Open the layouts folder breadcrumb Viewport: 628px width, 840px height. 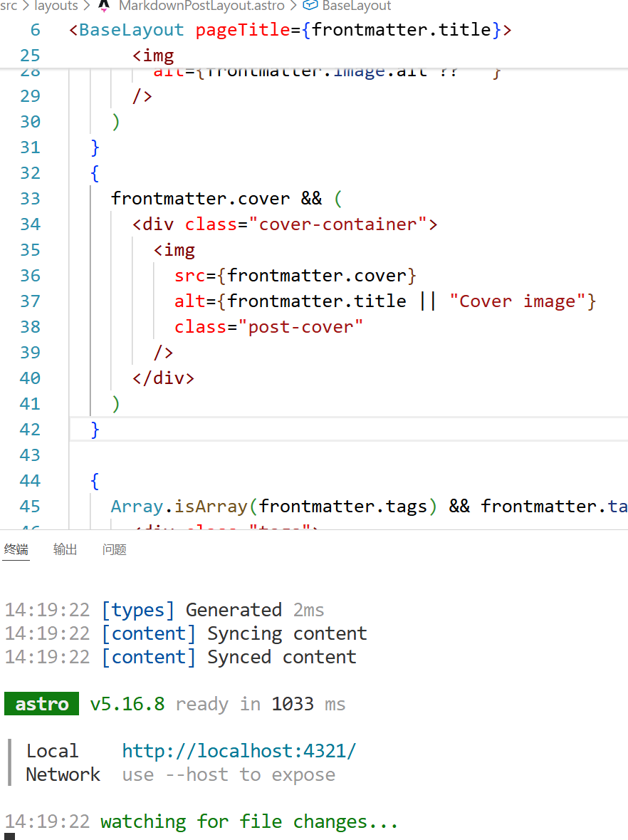click(56, 6)
